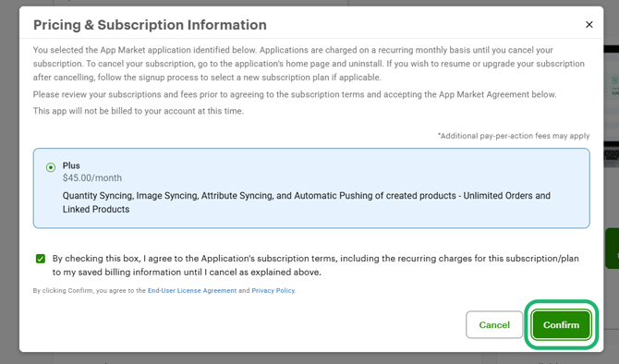Click the Pricing & Subscription Information heading
Viewport: 619px width, 364px height.
point(150,25)
